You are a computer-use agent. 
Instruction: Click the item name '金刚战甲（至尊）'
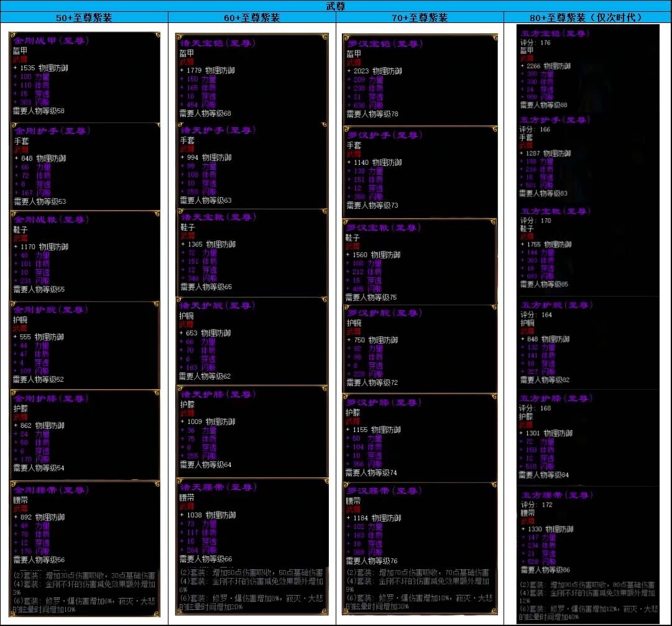[x=51, y=40]
